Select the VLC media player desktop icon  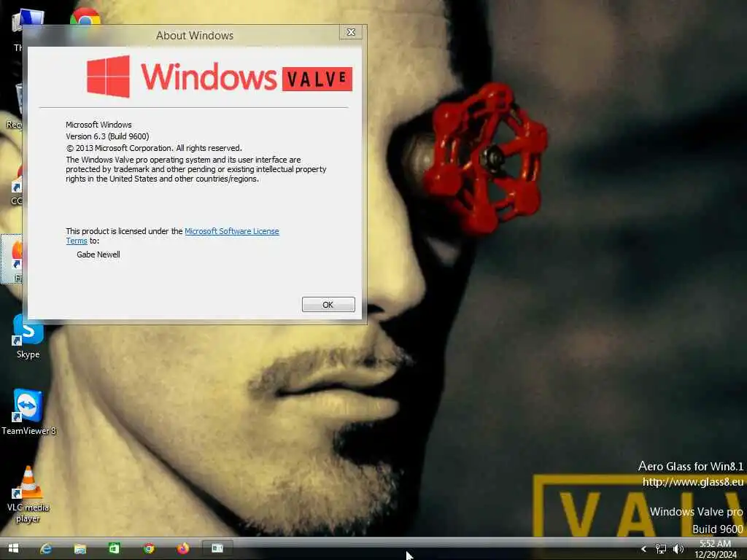[28, 494]
